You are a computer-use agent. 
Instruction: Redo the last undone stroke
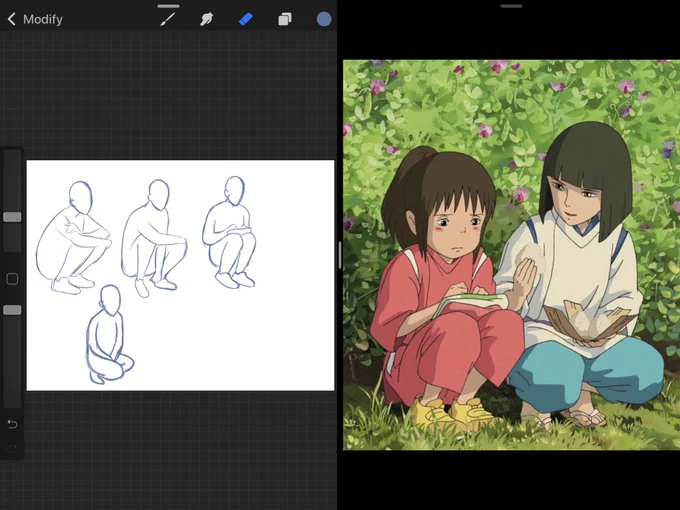pyautogui.click(x=12, y=448)
